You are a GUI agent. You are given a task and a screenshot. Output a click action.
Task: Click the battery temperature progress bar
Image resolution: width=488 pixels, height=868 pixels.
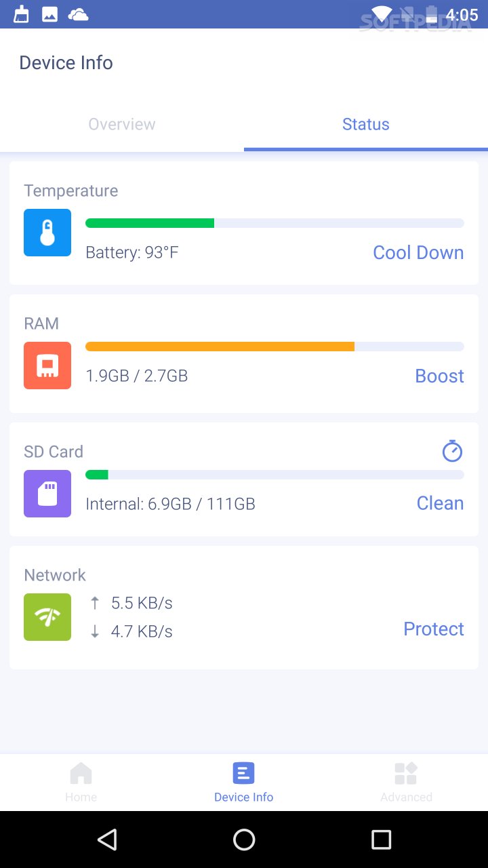click(x=274, y=223)
